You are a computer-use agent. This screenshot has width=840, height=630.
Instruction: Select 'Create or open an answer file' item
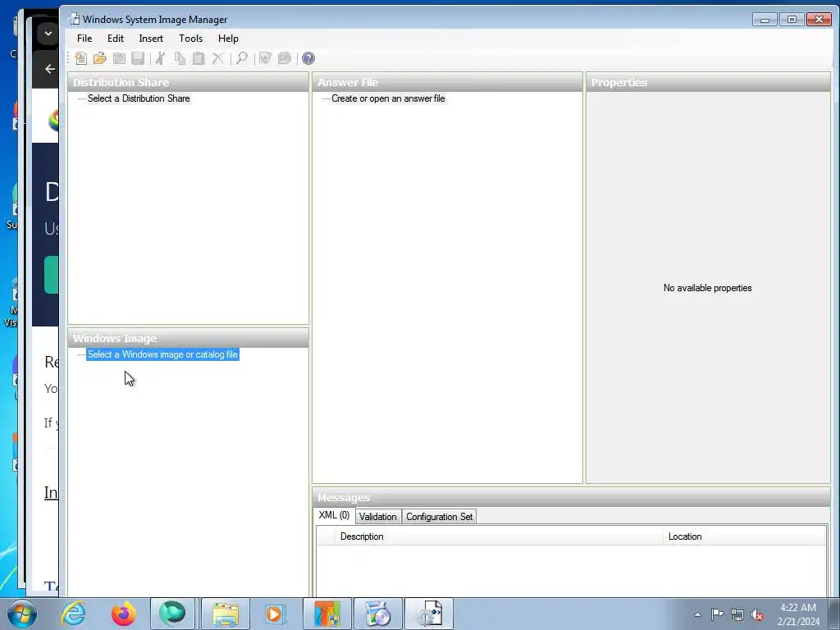[388, 98]
